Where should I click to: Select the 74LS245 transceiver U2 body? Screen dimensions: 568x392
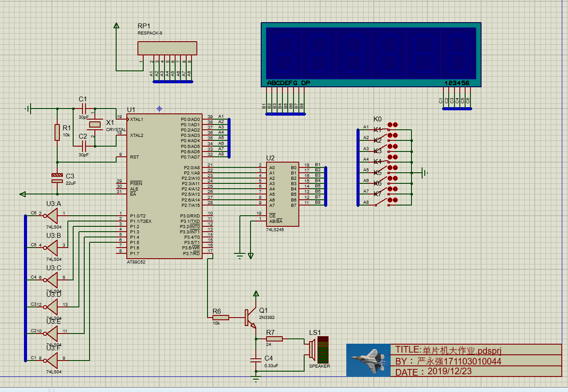pos(282,194)
